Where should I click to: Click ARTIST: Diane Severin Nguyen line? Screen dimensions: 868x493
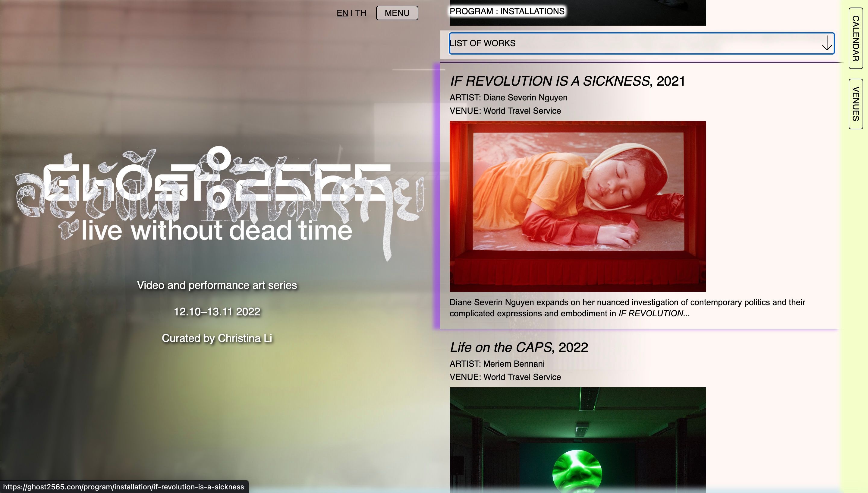pyautogui.click(x=508, y=97)
